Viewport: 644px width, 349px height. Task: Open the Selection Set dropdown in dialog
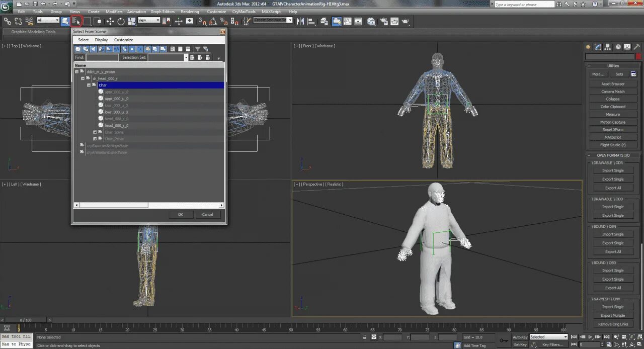coord(186,57)
